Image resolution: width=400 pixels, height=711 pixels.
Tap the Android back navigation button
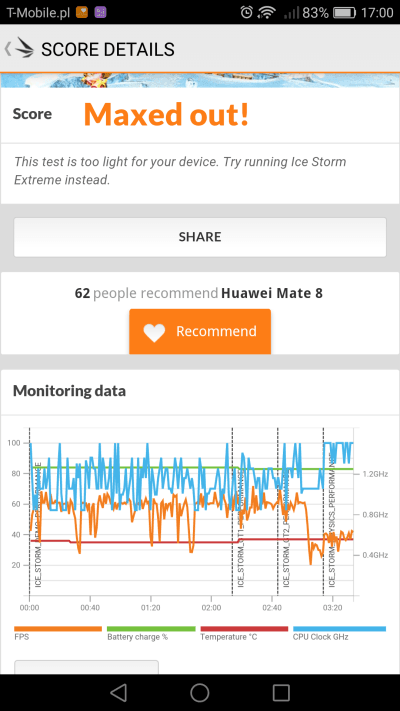point(118,692)
